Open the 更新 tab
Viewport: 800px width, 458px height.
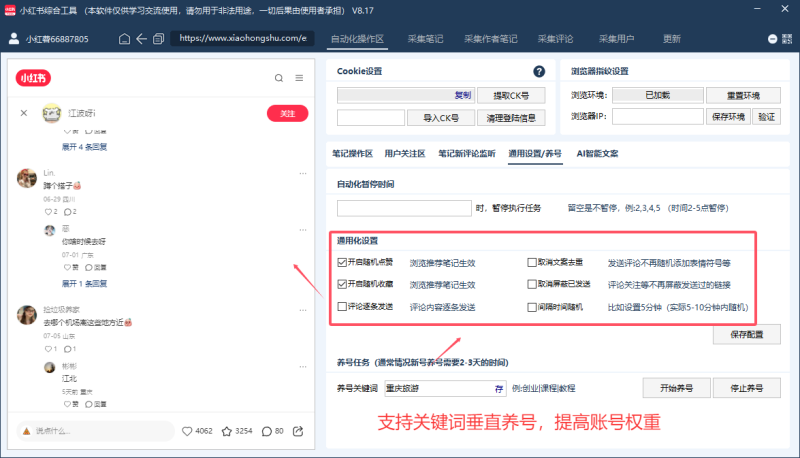coord(671,39)
